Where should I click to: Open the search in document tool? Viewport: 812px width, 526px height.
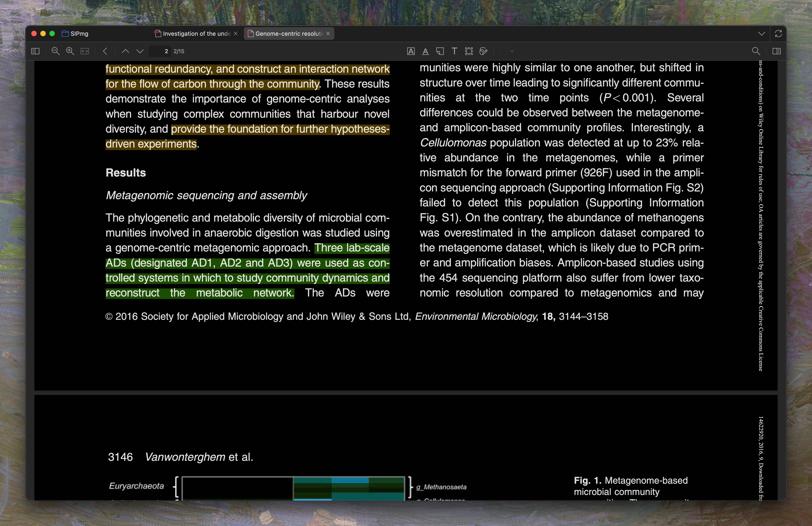pos(756,51)
